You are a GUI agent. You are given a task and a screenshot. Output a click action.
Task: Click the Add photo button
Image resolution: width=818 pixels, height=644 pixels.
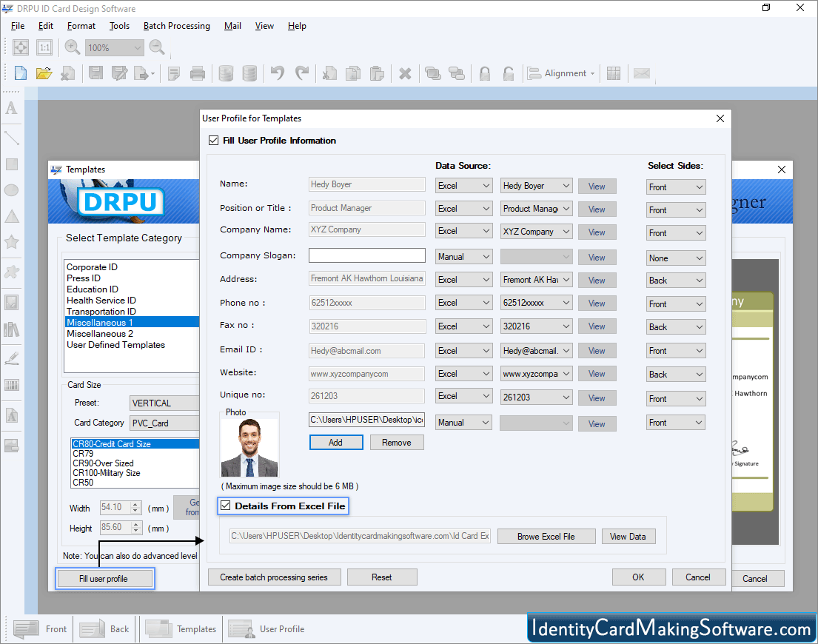336,442
